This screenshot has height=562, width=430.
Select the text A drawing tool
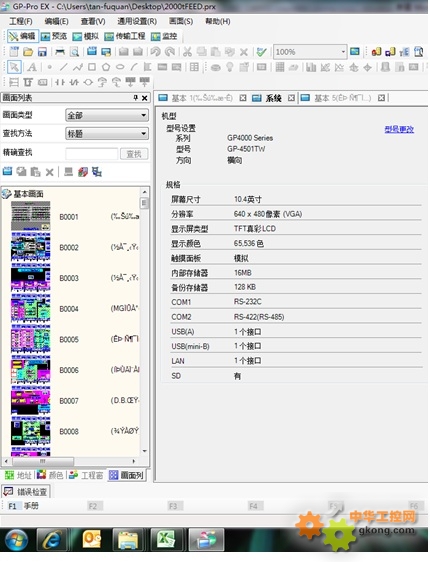32,67
